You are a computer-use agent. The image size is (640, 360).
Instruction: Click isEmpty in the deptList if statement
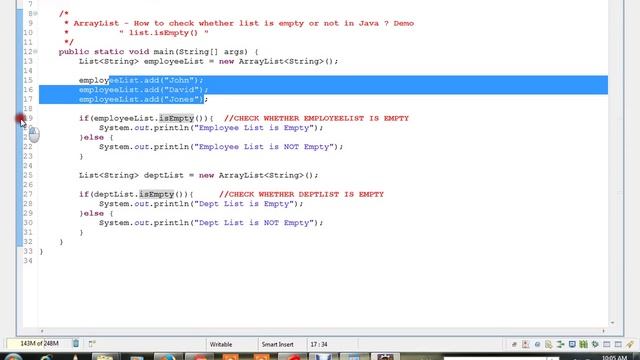[x=157, y=194]
